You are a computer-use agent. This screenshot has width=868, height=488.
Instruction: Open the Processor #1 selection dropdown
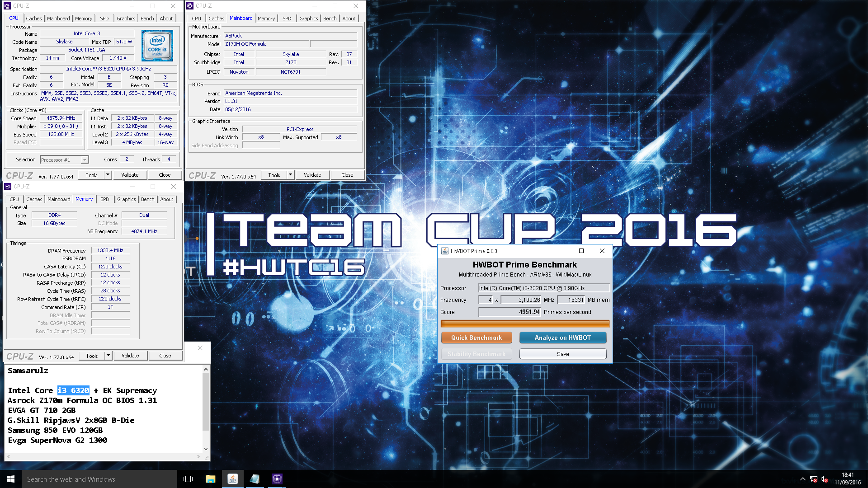84,160
